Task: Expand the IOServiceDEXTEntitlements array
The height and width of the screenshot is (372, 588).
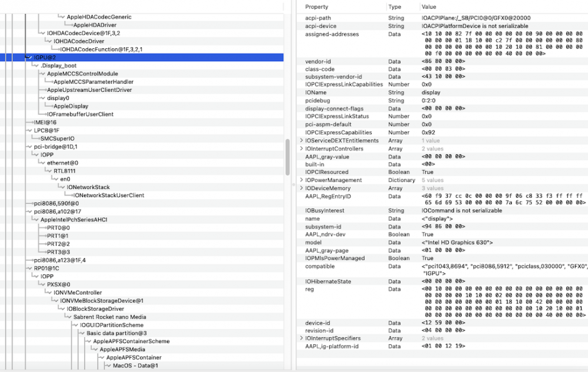Action: [x=301, y=141]
